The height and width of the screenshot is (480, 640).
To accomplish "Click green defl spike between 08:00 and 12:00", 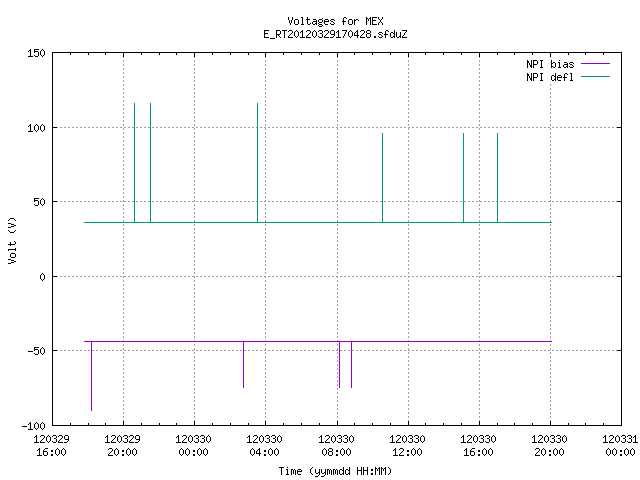I will point(382,178).
